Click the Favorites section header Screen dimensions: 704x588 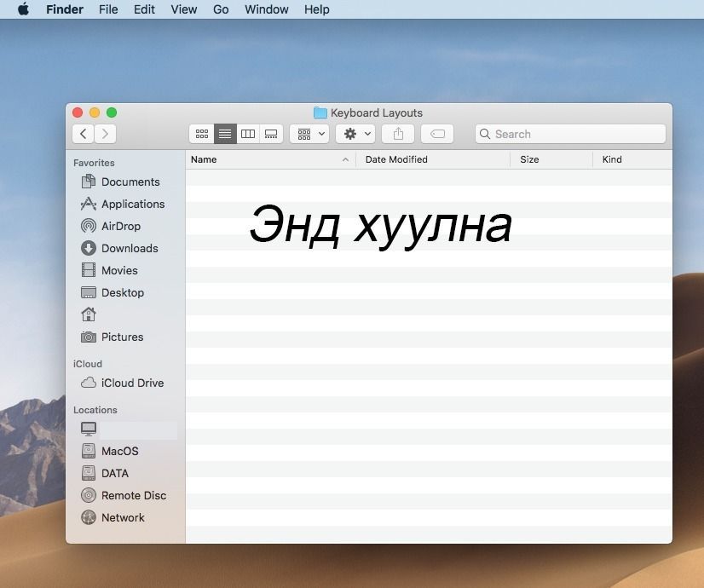pyautogui.click(x=94, y=163)
